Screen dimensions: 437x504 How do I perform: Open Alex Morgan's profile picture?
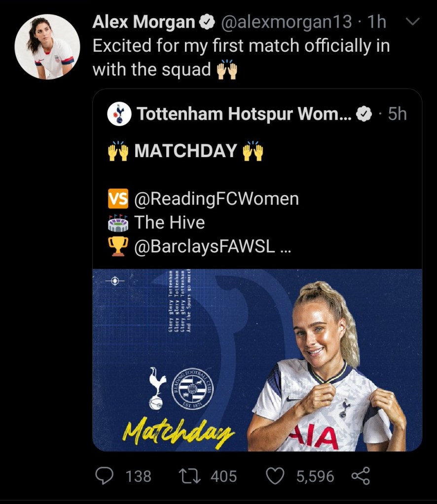(47, 47)
